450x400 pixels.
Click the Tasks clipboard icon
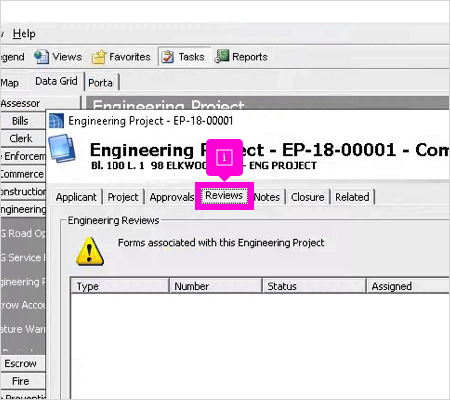tap(167, 57)
